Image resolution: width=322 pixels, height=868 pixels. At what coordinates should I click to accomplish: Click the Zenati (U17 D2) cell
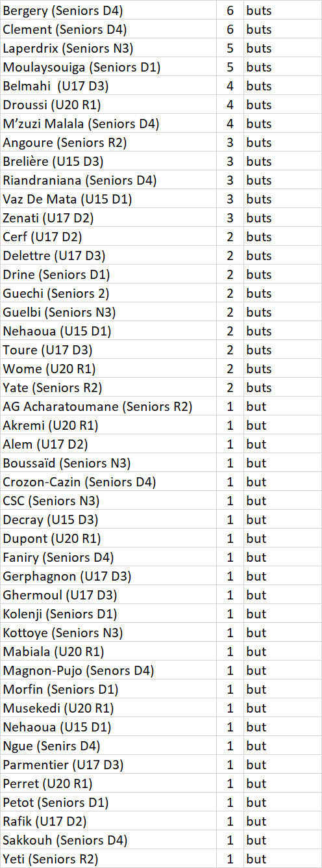pos(108,218)
